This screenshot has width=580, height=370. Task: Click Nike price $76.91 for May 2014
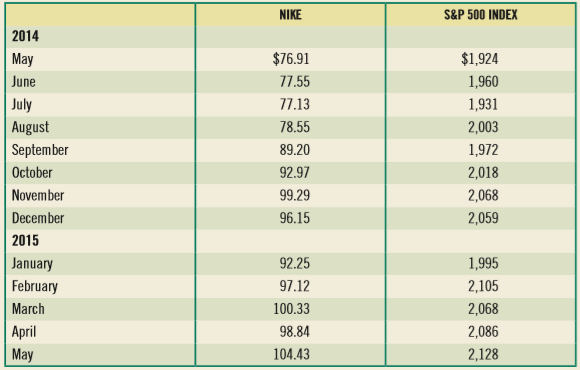click(x=291, y=59)
